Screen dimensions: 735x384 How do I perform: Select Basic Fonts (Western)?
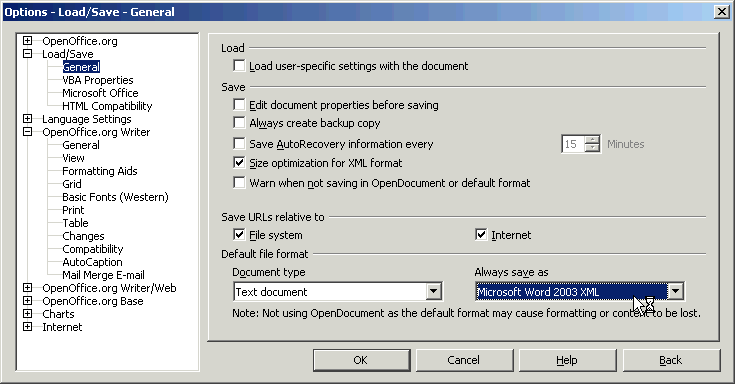115,197
